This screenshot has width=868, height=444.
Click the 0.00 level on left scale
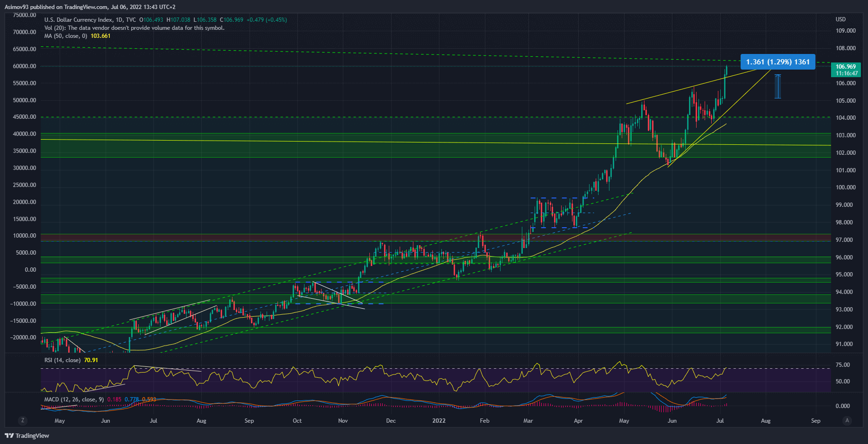30,270
